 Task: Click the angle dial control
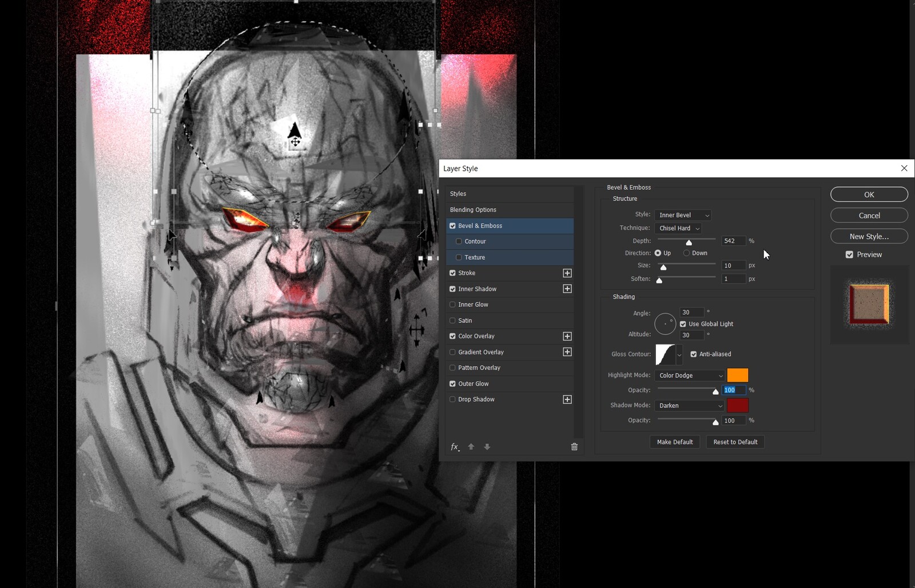click(x=665, y=324)
